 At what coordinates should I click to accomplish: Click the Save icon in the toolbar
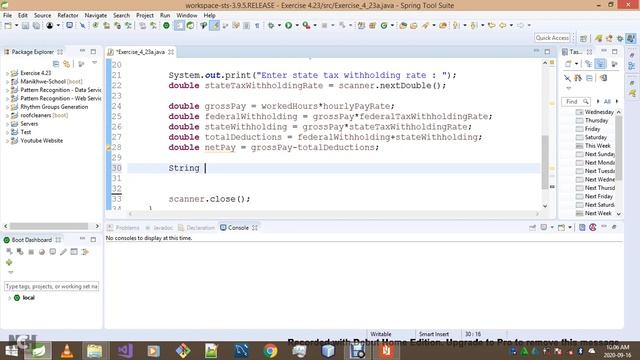coord(25,26)
